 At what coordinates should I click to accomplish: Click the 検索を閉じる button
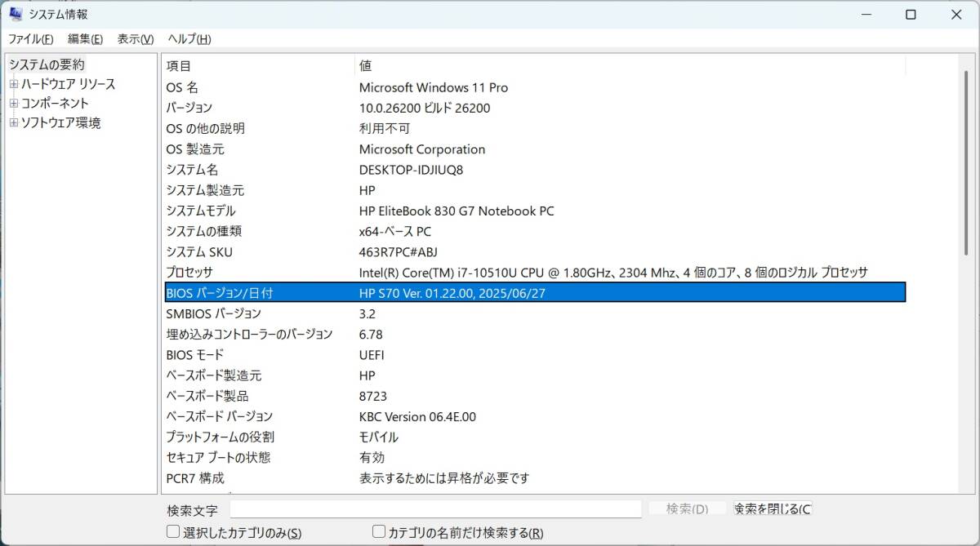click(x=773, y=509)
